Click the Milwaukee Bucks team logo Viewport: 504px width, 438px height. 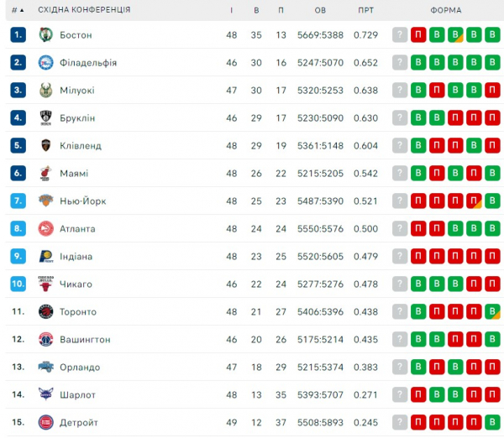(x=45, y=91)
